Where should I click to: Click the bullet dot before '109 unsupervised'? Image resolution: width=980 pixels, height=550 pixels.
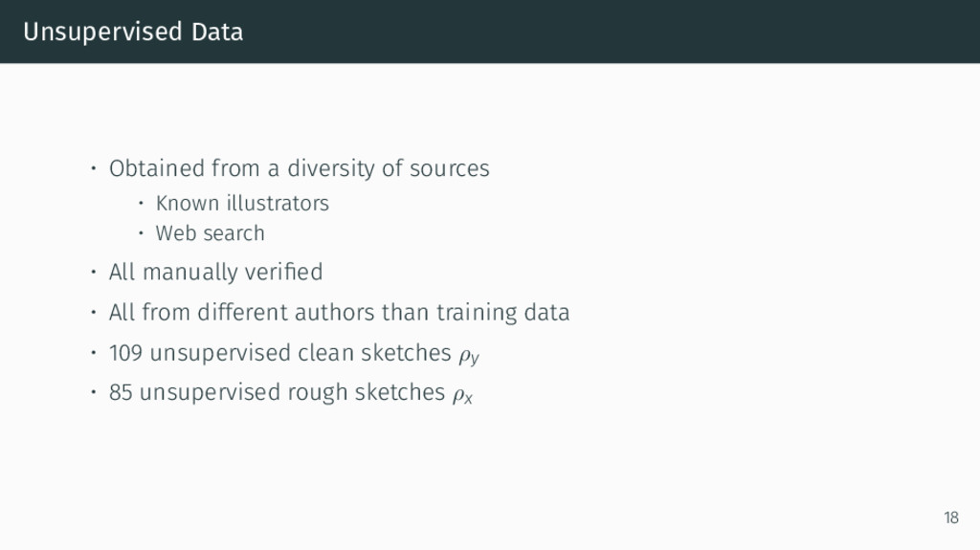93,353
